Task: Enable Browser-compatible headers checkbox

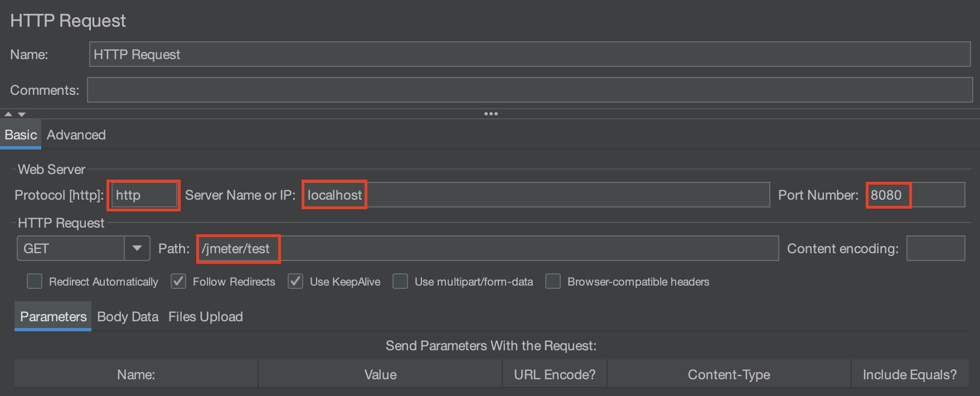Action: click(553, 281)
